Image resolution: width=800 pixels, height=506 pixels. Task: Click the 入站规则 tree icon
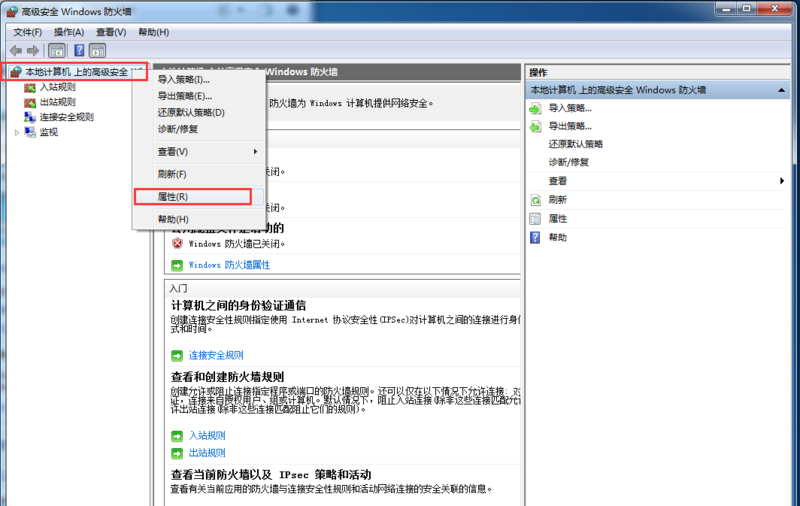tap(30, 88)
